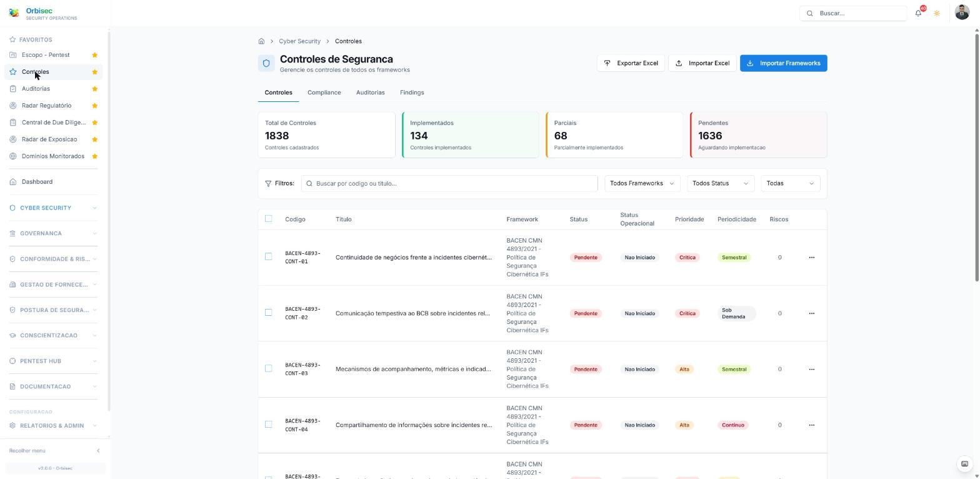This screenshot has width=980, height=479.
Task: Click the shield icon beside Controles de Seguranca
Action: (x=266, y=63)
